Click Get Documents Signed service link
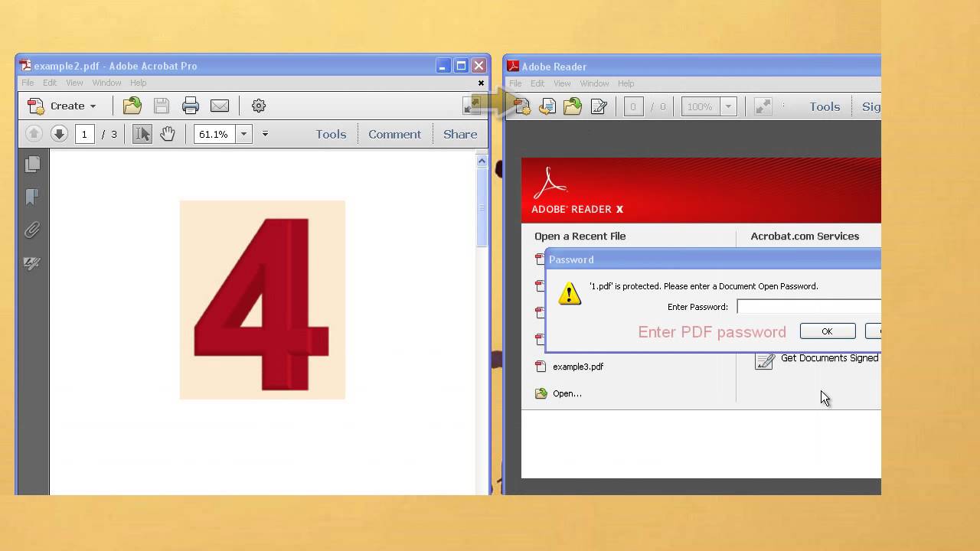Image resolution: width=980 pixels, height=551 pixels. [x=830, y=358]
